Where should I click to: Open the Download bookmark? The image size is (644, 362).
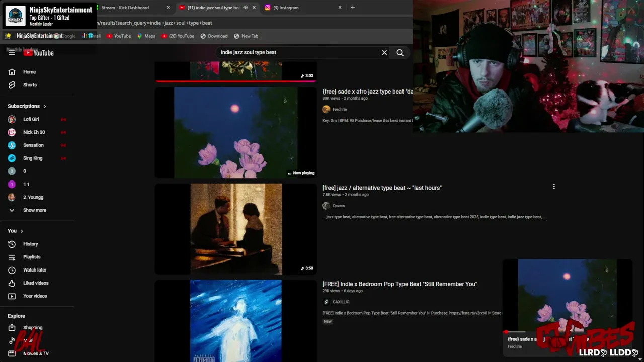point(214,36)
